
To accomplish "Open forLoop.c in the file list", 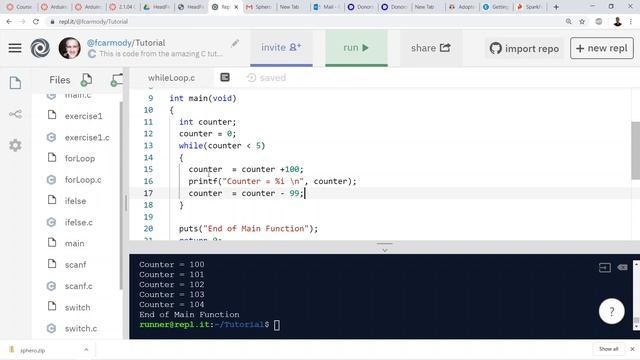I will pos(83,180).
